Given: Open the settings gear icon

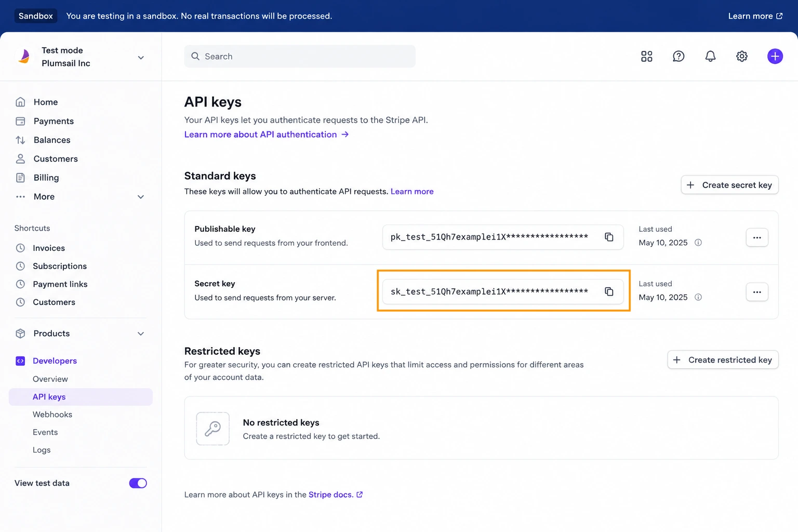Looking at the screenshot, I should 742,56.
